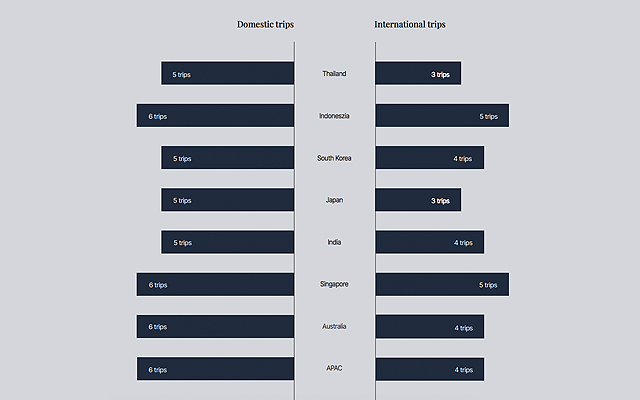Viewport: 640px width, 400px height.
Task: Click Japan's international 3 trips bar
Action: pos(418,200)
